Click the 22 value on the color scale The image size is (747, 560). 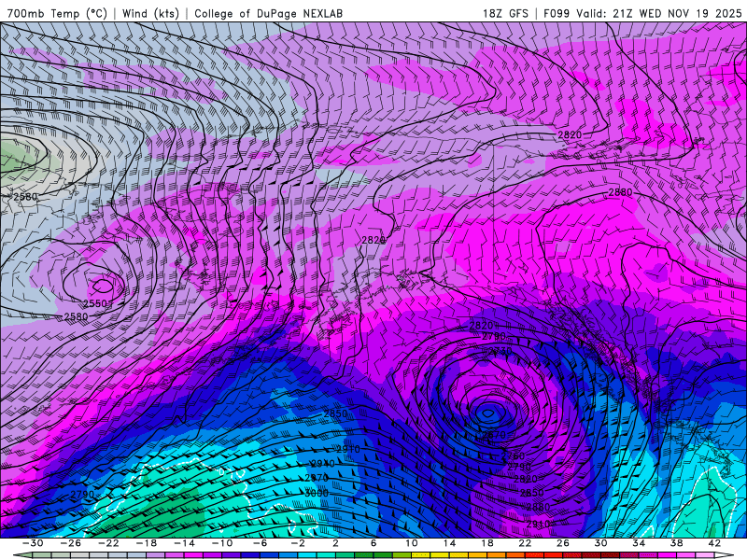525,543
